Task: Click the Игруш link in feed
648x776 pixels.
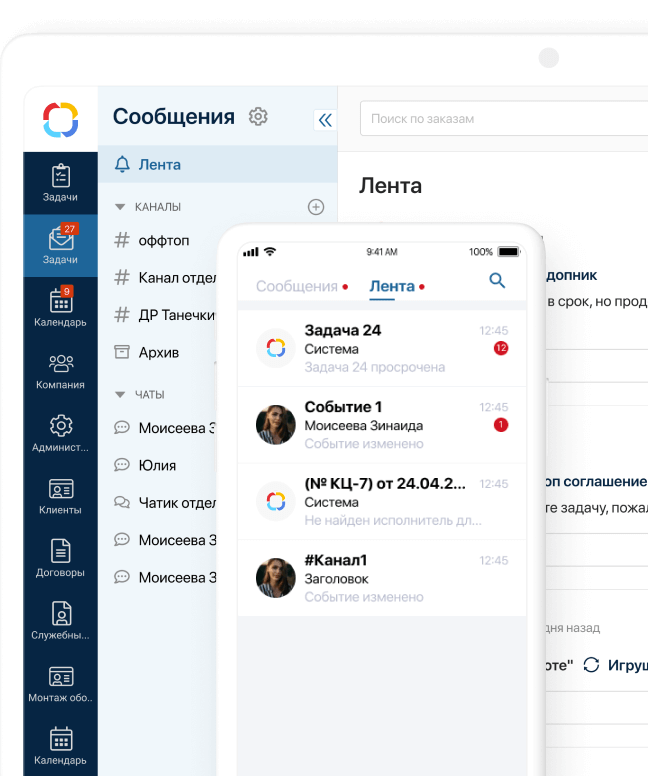Action: coord(628,665)
